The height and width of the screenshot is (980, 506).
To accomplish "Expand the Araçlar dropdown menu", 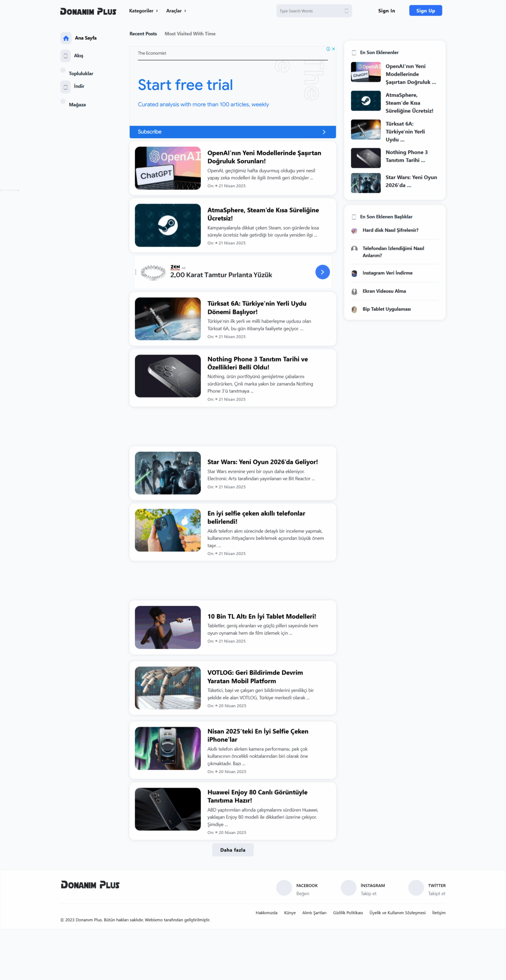I will click(176, 11).
